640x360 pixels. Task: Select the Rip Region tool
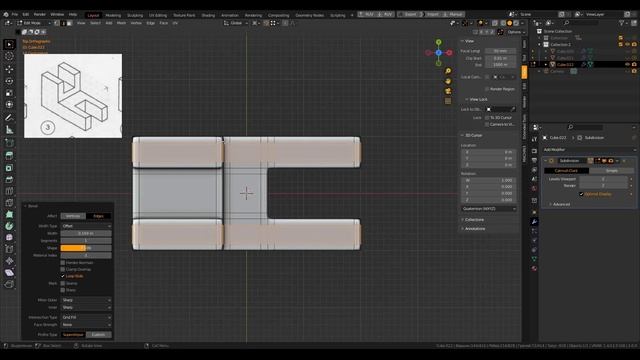tap(9, 284)
